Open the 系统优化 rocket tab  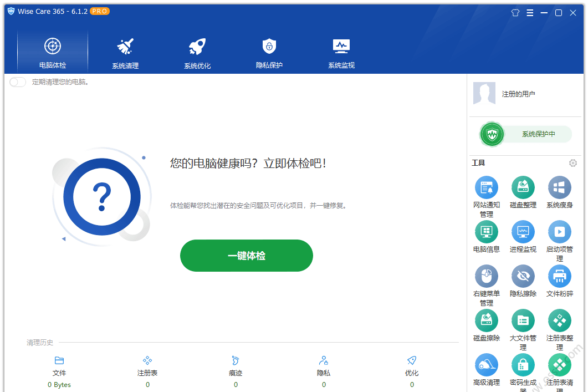[197, 53]
